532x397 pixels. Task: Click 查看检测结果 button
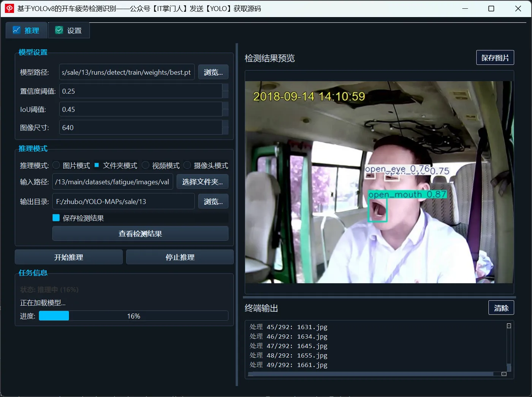[140, 233]
